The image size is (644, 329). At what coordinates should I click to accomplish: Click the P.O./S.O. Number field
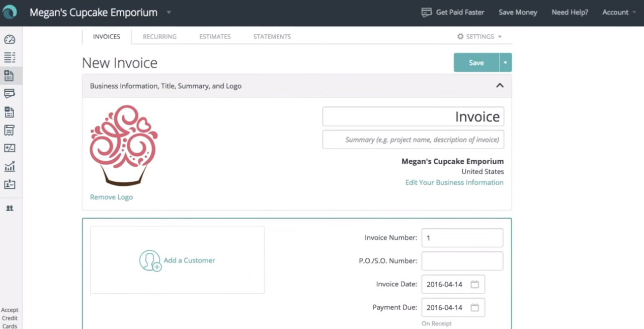(462, 261)
